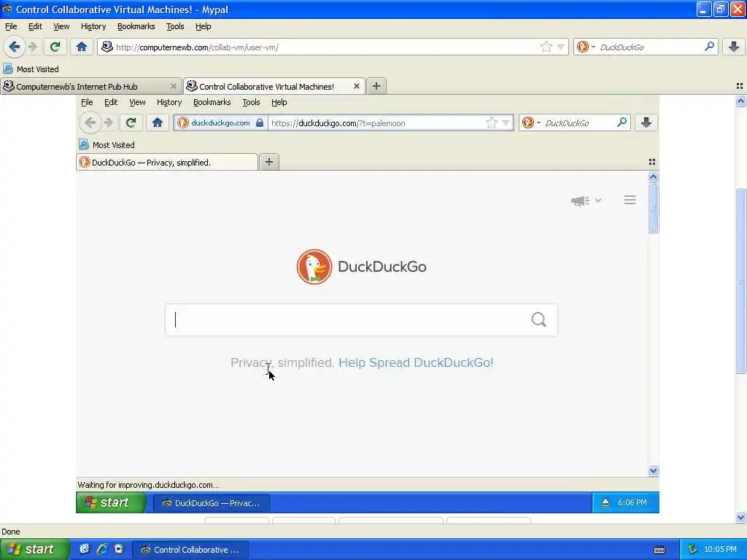Open outer Mypal Bookmarks menu
The width and height of the screenshot is (747, 560).
pos(136,27)
